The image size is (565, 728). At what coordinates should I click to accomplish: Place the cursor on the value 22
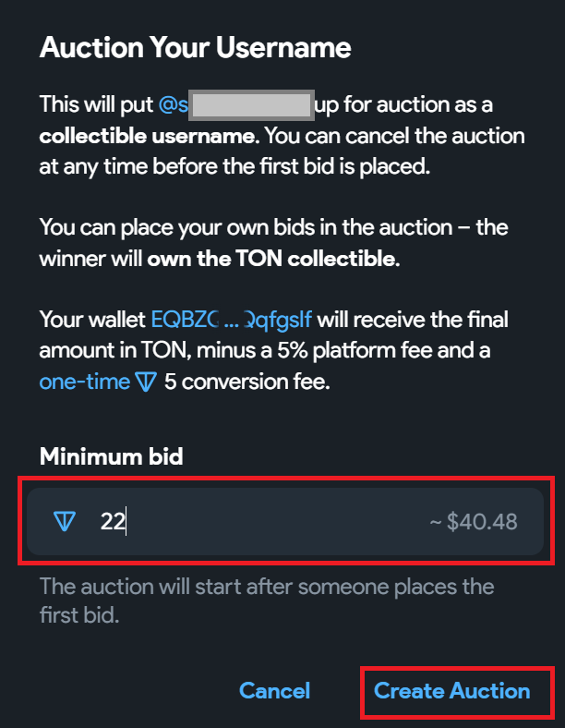(113, 522)
